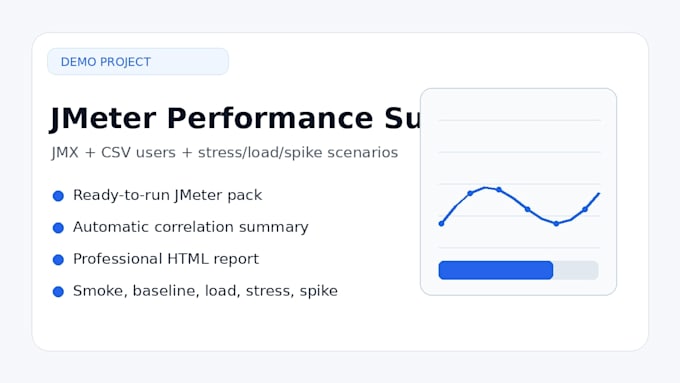Click the last data point before the chart line's end

tap(585, 210)
